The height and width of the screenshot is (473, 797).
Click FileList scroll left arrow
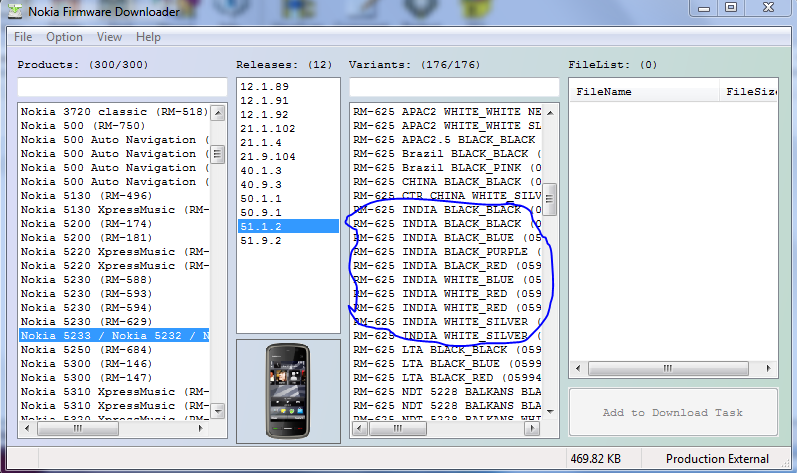578,368
